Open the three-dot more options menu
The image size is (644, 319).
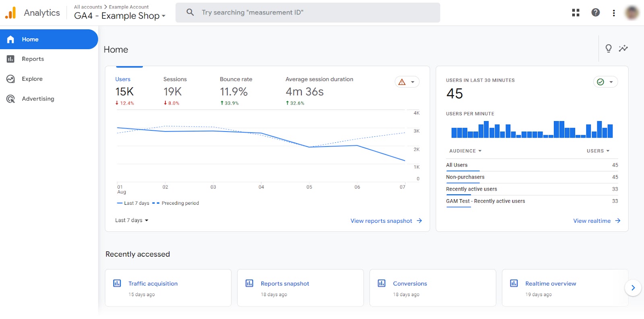pyautogui.click(x=613, y=13)
